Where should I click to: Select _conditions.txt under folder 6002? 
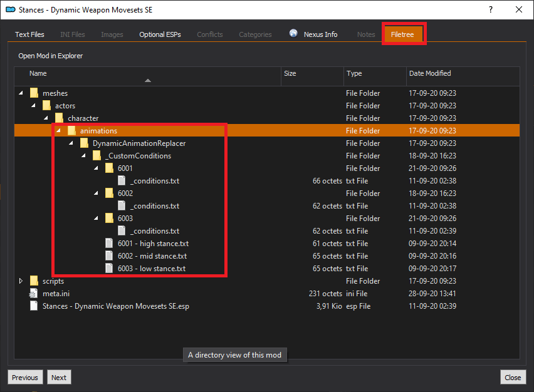point(155,206)
